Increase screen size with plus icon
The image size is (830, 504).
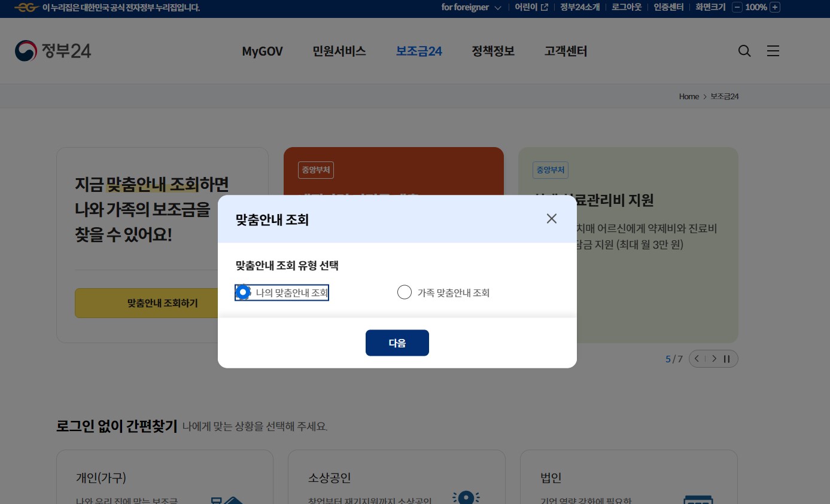[775, 7]
